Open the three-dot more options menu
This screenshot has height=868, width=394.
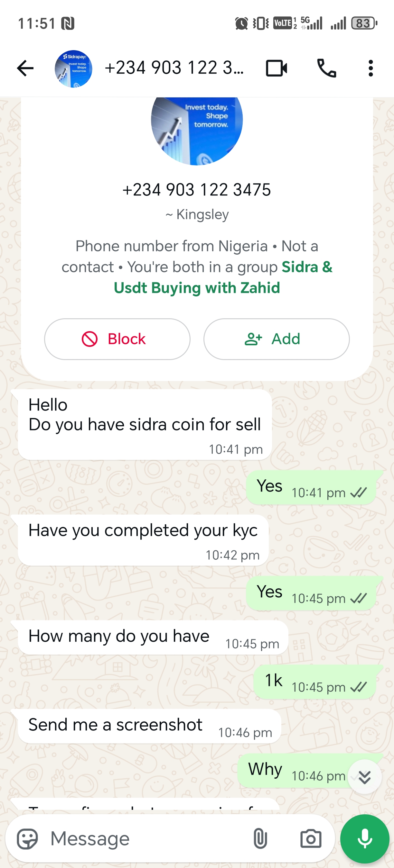(371, 68)
